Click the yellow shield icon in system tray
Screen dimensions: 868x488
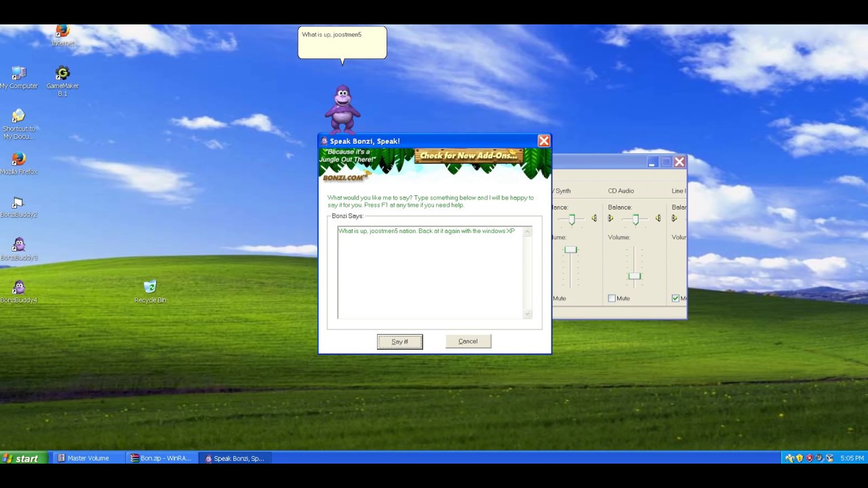(x=800, y=458)
